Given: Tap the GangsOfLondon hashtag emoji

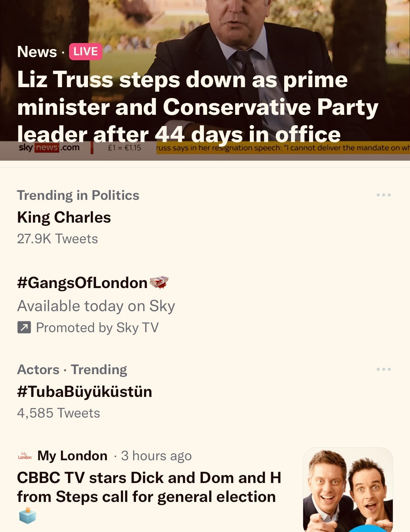Looking at the screenshot, I should 159,282.
